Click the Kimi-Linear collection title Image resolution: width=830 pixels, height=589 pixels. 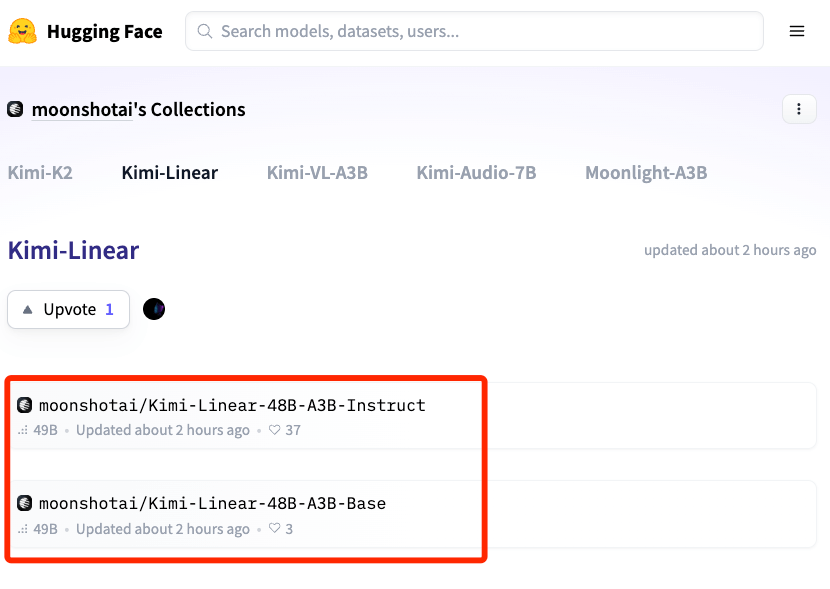click(73, 250)
